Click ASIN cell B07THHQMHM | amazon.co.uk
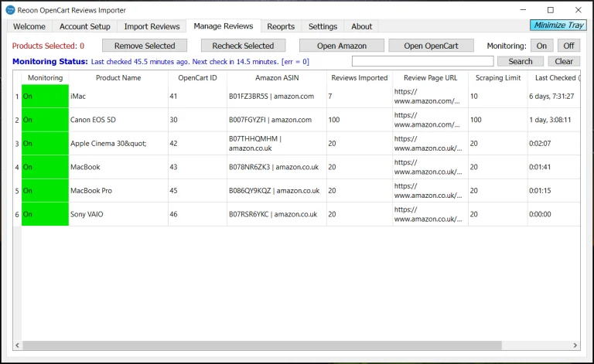This screenshot has width=594, height=364. 277,144
